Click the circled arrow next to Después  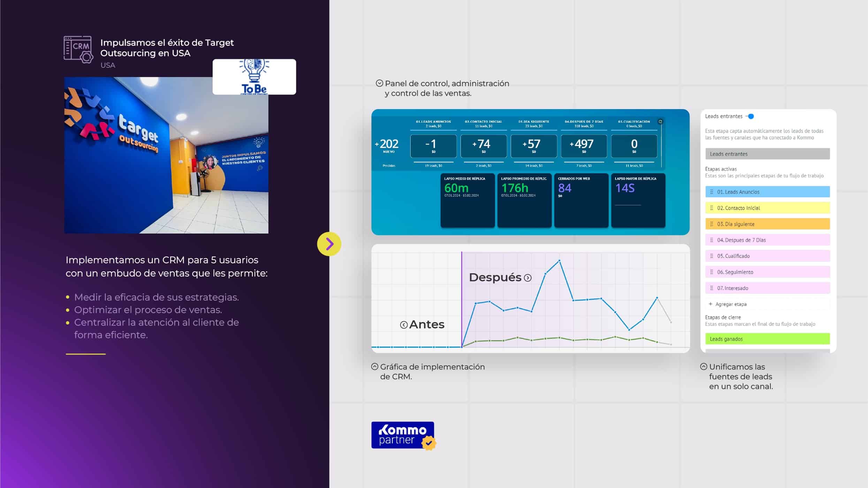pyautogui.click(x=528, y=278)
